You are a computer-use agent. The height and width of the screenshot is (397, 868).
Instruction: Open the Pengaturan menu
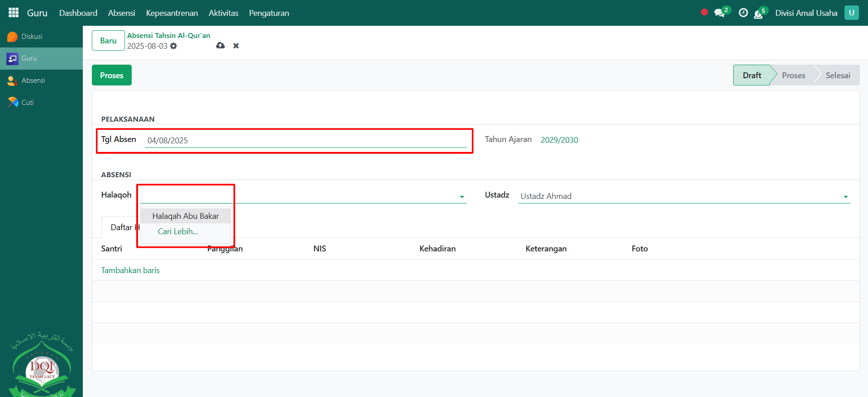click(269, 13)
